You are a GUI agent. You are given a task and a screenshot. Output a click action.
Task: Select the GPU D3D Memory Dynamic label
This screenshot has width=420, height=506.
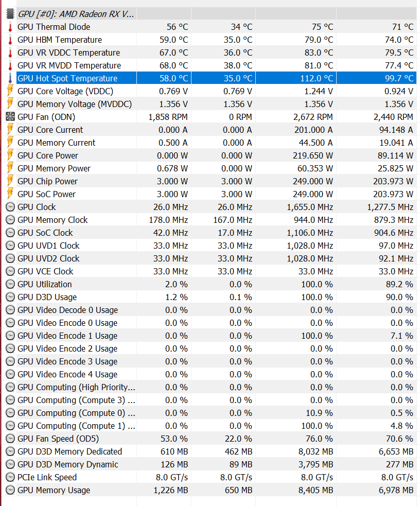click(68, 464)
